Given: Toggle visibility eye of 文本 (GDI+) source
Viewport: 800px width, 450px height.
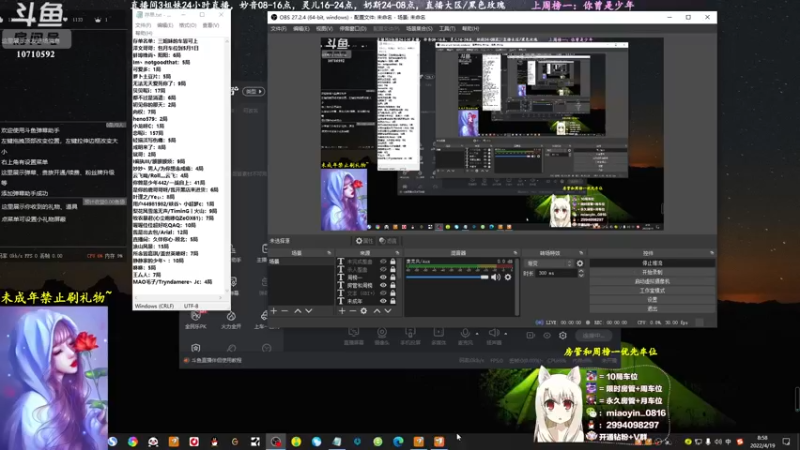Looking at the screenshot, I should (383, 293).
